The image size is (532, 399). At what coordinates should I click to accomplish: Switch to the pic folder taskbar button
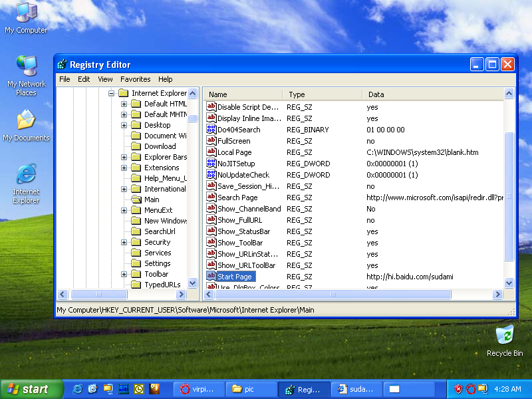pyautogui.click(x=251, y=389)
